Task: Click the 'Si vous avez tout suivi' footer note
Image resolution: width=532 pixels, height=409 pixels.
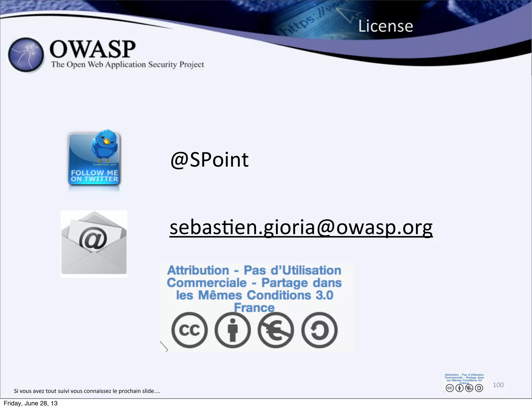Action: tap(87, 391)
